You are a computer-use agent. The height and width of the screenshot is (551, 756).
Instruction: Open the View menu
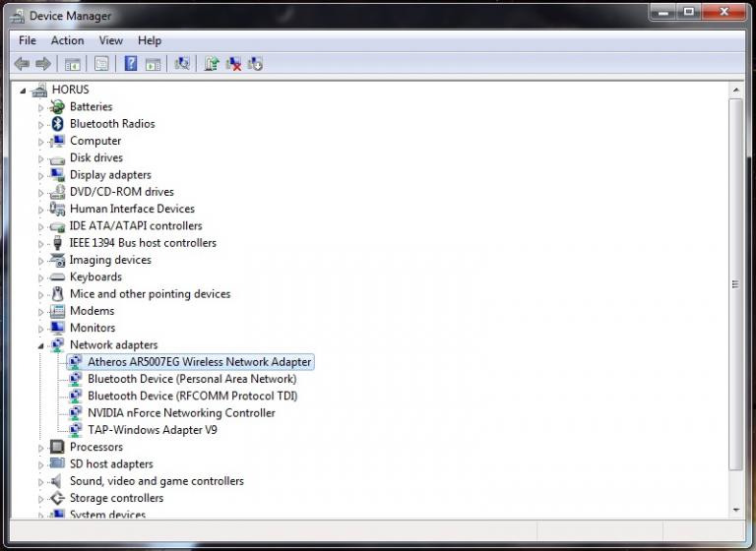pyautogui.click(x=110, y=40)
